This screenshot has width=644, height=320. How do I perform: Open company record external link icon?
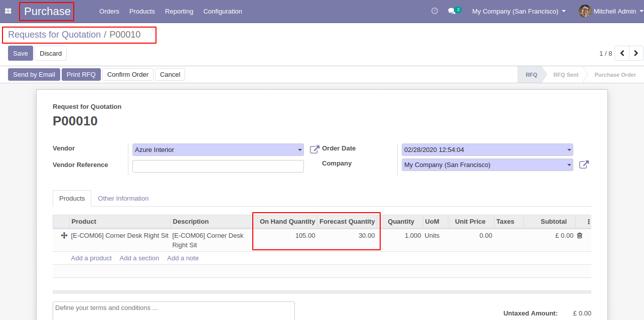point(584,165)
